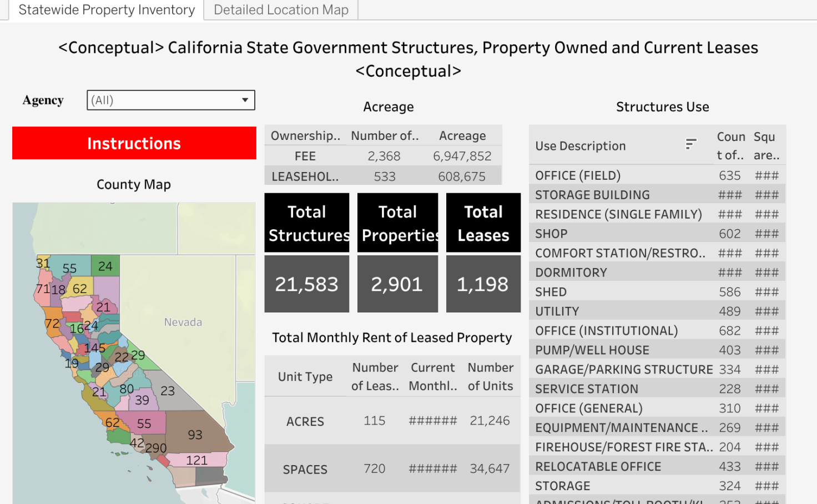Select the LEASEHOL.. ownership row label
The width and height of the screenshot is (817, 504).
305,177
